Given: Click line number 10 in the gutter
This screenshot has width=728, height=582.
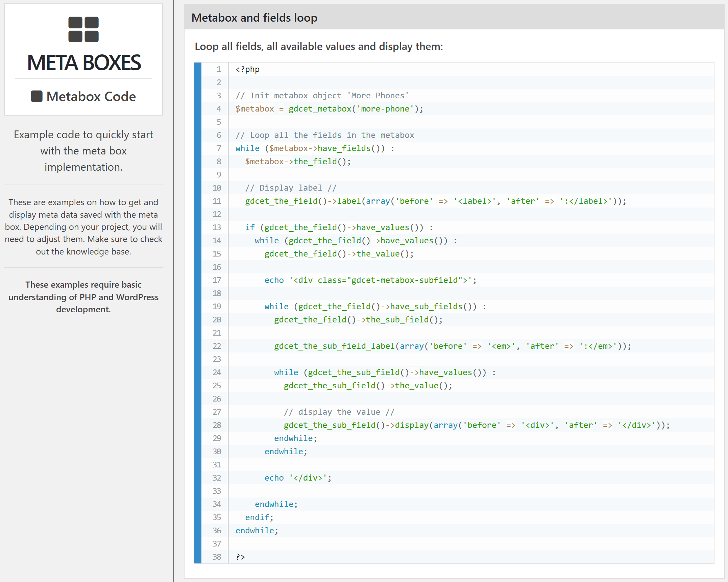Looking at the screenshot, I should click(x=217, y=188).
